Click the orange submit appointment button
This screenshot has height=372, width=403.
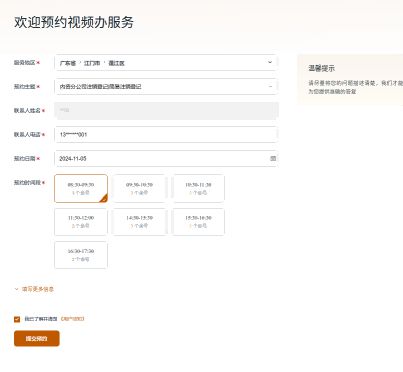point(37,339)
